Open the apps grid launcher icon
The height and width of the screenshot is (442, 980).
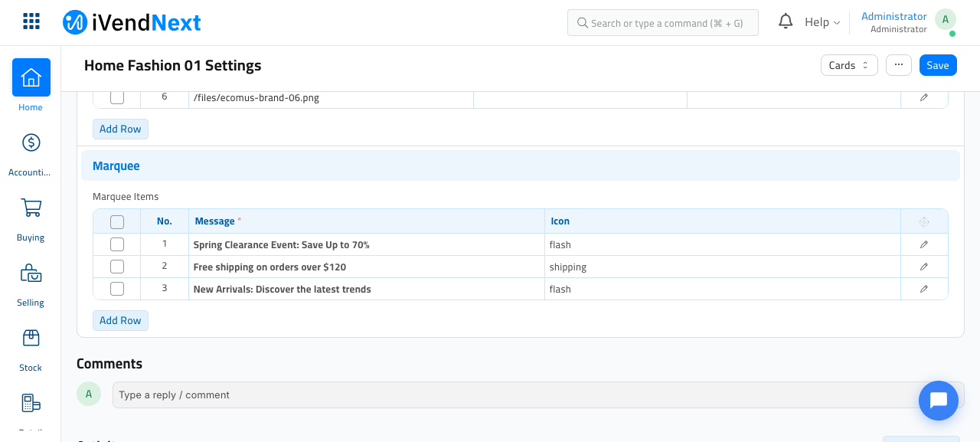coord(31,21)
